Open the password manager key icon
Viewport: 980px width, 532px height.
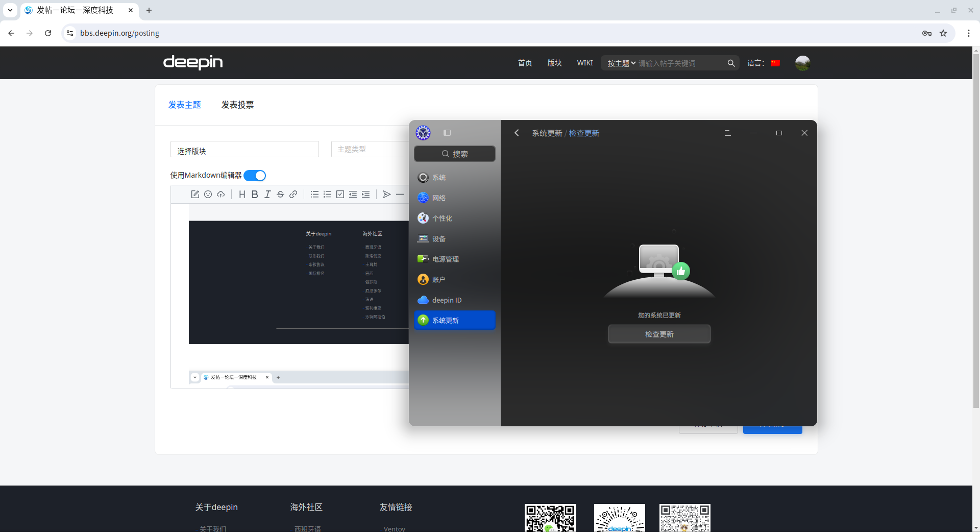(927, 33)
